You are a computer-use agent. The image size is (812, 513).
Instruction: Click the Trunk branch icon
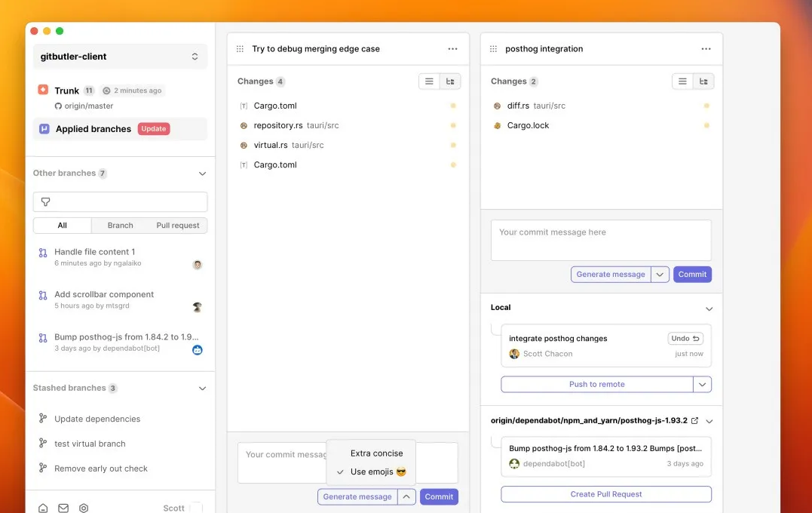coord(43,90)
